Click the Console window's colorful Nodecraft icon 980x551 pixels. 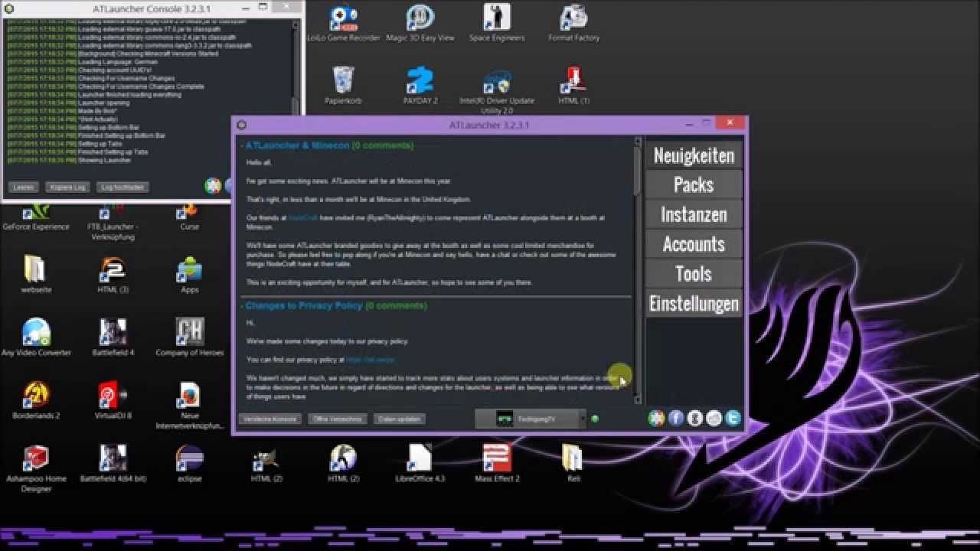point(213,186)
